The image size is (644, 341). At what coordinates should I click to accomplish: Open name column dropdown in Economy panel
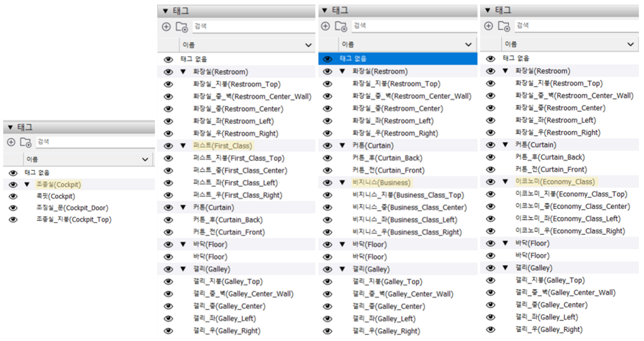(631, 44)
